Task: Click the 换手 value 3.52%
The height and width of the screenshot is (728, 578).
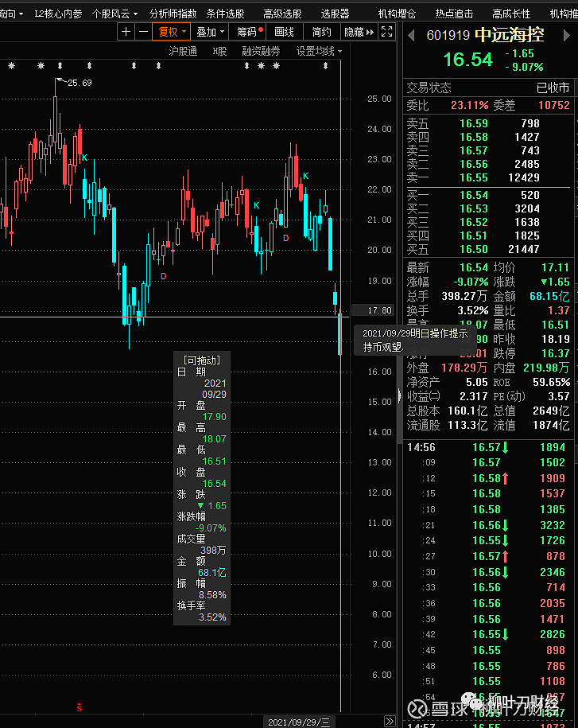Action: point(473,310)
